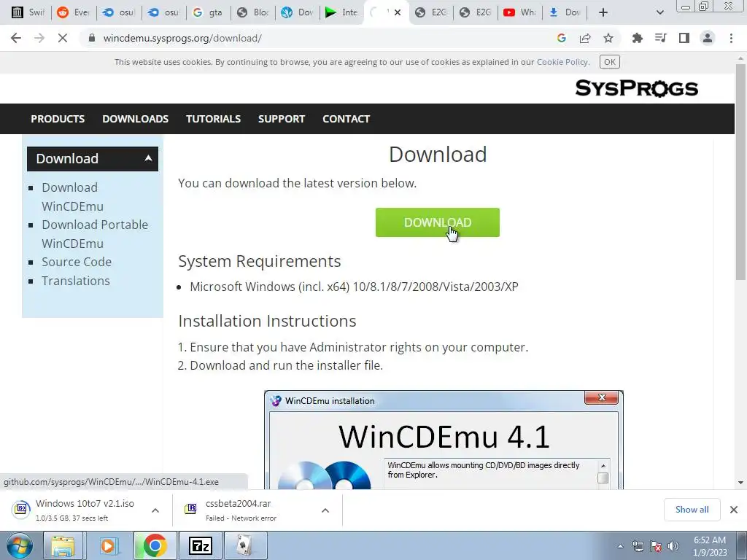Collapse the Download sidebar section arrow
This screenshot has height=560, width=747.
pyautogui.click(x=148, y=158)
